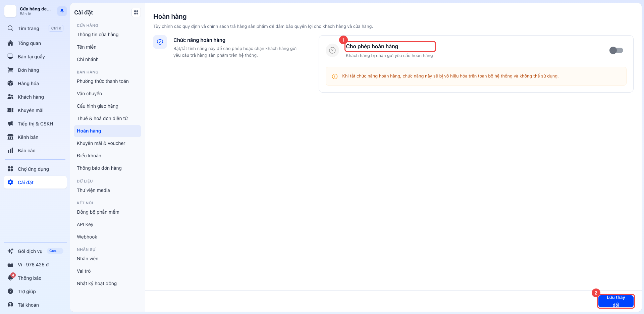
Task: Open Thông tin cửa hàng settings
Action: (107, 35)
